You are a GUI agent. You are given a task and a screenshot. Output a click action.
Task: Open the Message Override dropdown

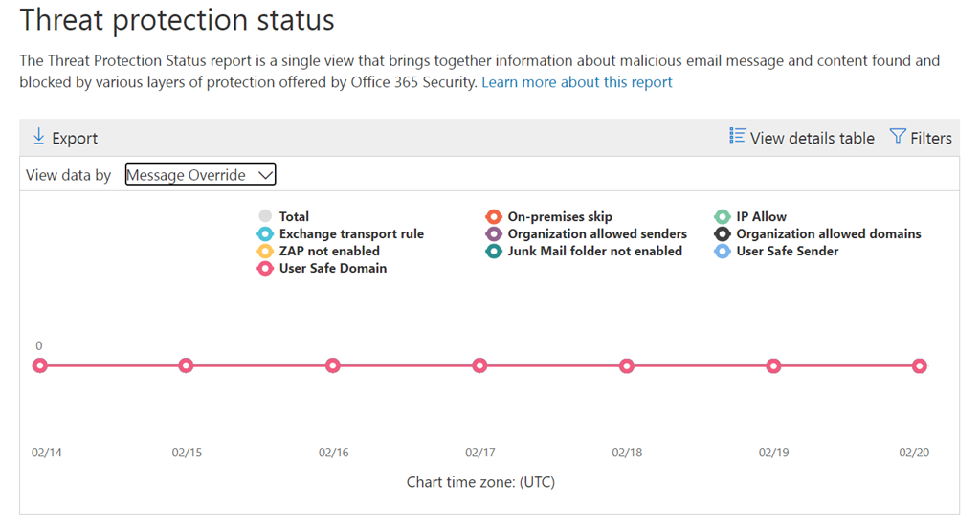(200, 175)
